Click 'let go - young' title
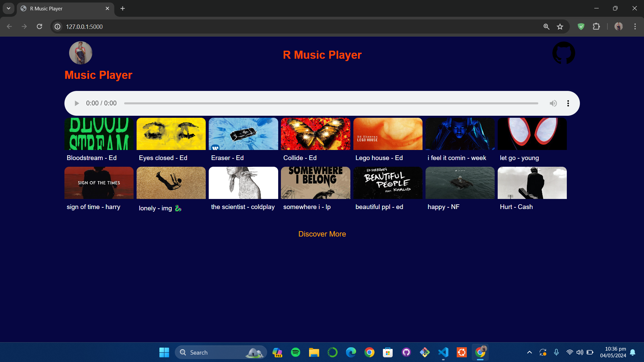644x362 pixels. 519,158
